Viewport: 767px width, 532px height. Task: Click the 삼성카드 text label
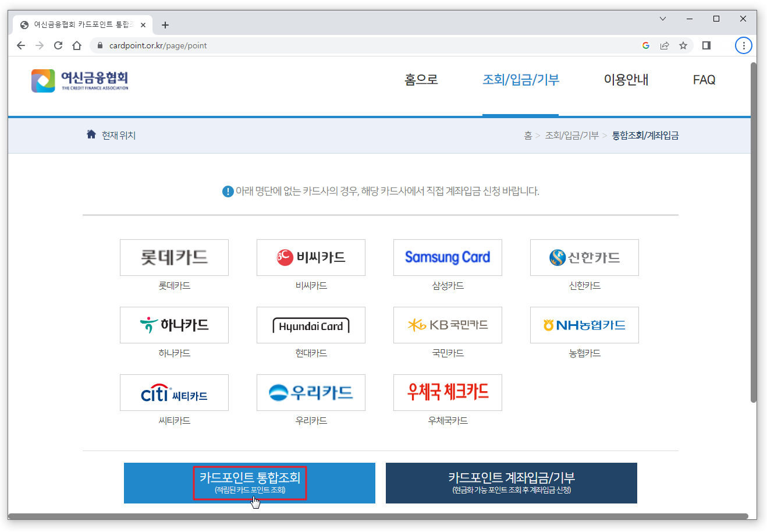[x=448, y=286]
